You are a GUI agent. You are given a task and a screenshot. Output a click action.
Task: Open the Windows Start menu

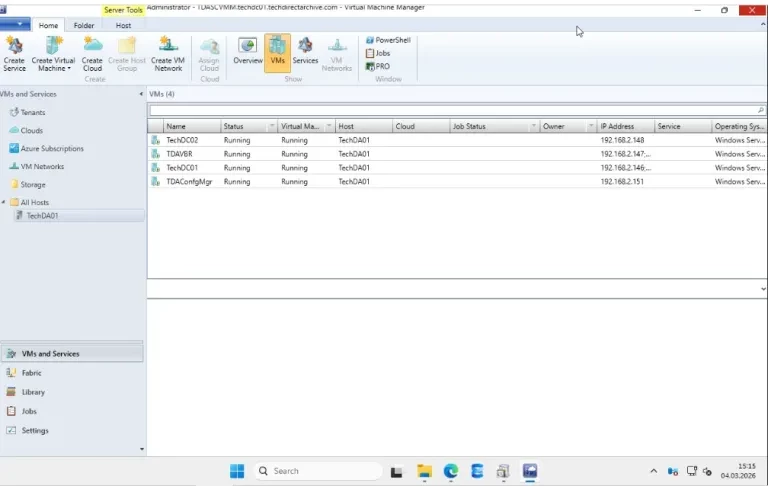[x=237, y=471]
